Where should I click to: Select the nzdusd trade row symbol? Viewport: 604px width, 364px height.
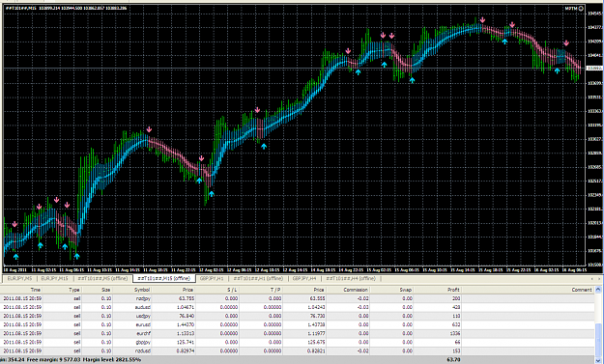click(142, 350)
